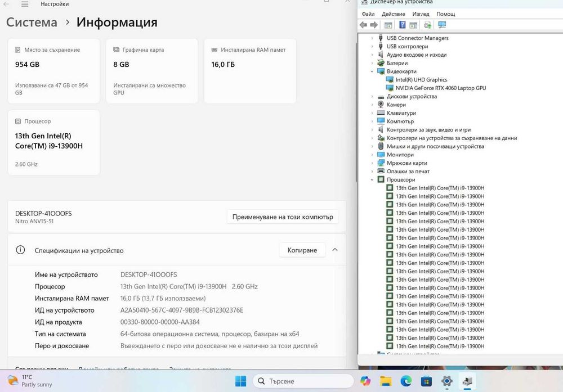The width and height of the screenshot is (563, 392).
Task: Click Scan for hardware changes monitor icon
Action: pyautogui.click(x=442, y=25)
